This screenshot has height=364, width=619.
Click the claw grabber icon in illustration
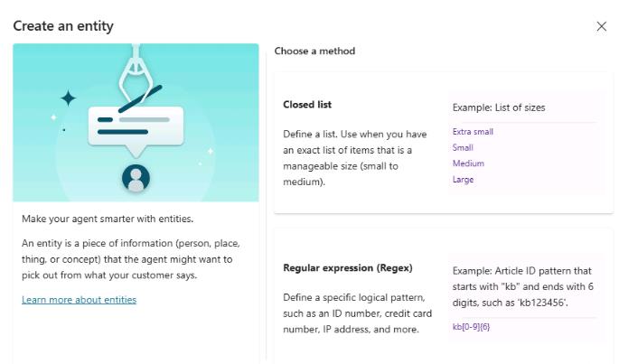pos(136,70)
